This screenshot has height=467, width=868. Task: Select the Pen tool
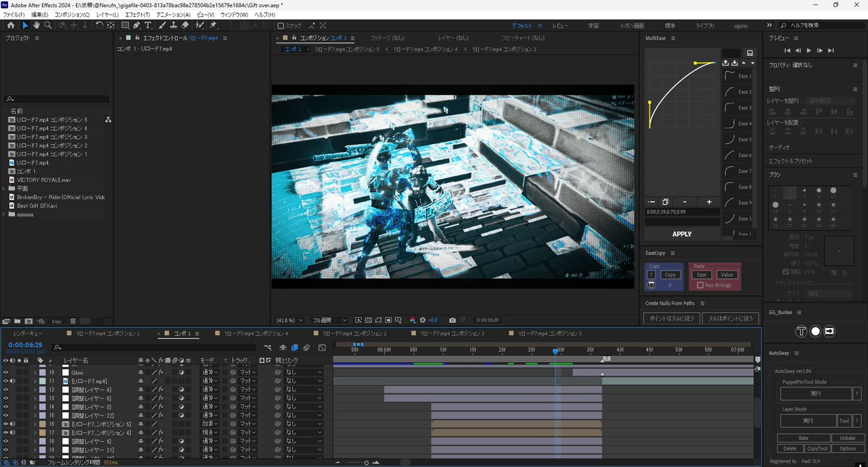pos(136,25)
